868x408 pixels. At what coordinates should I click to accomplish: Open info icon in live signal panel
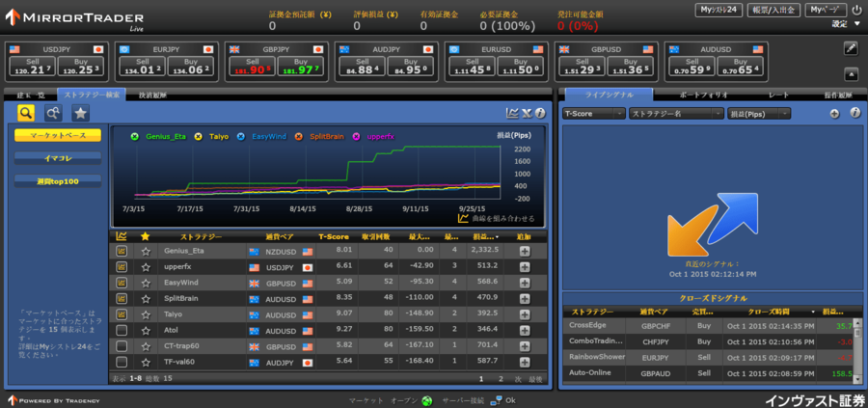854,113
